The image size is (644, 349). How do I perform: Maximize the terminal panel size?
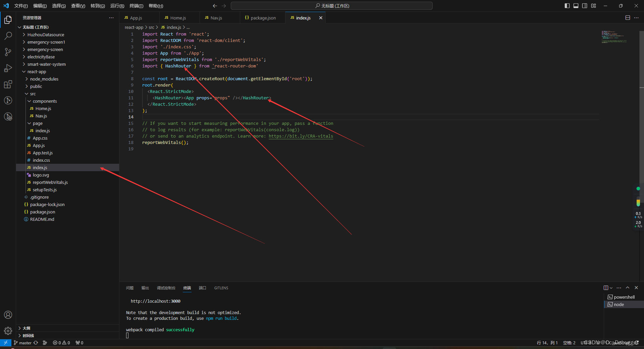pyautogui.click(x=628, y=288)
